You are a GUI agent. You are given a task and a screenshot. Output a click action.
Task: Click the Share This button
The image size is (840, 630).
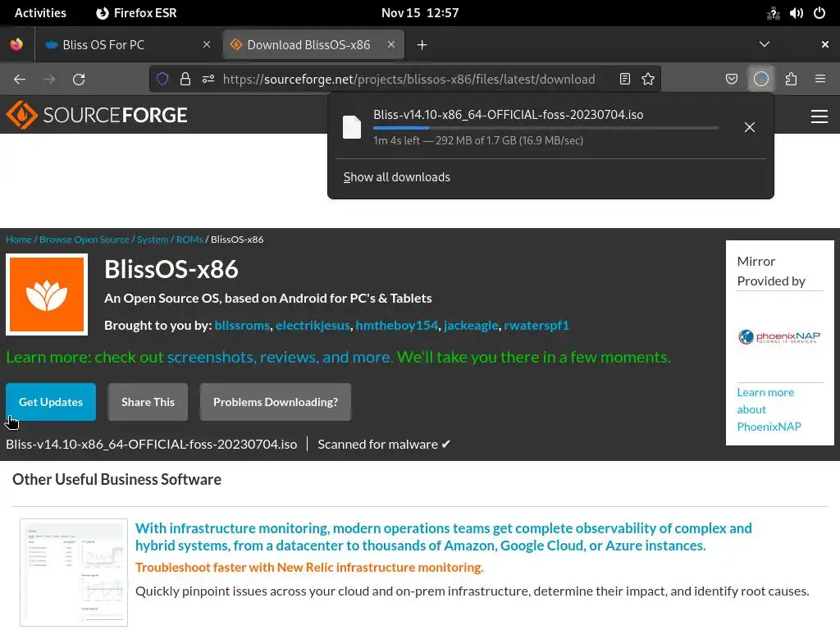(148, 402)
